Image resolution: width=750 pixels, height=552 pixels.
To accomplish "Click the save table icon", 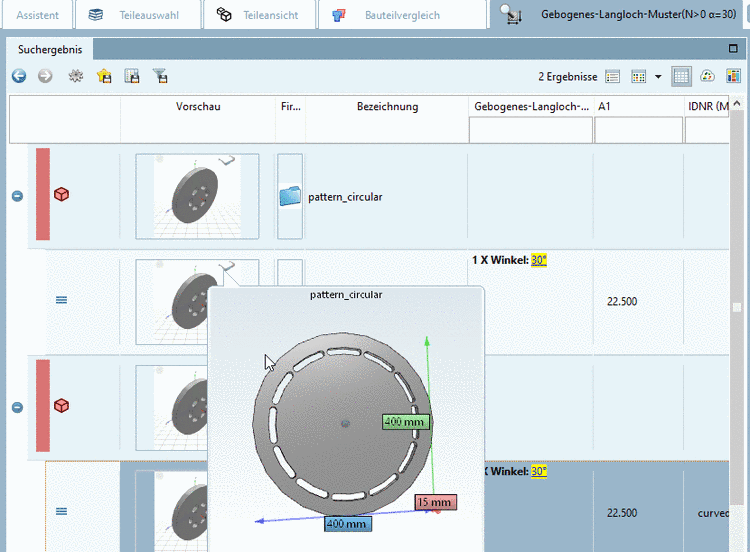I will click(131, 76).
